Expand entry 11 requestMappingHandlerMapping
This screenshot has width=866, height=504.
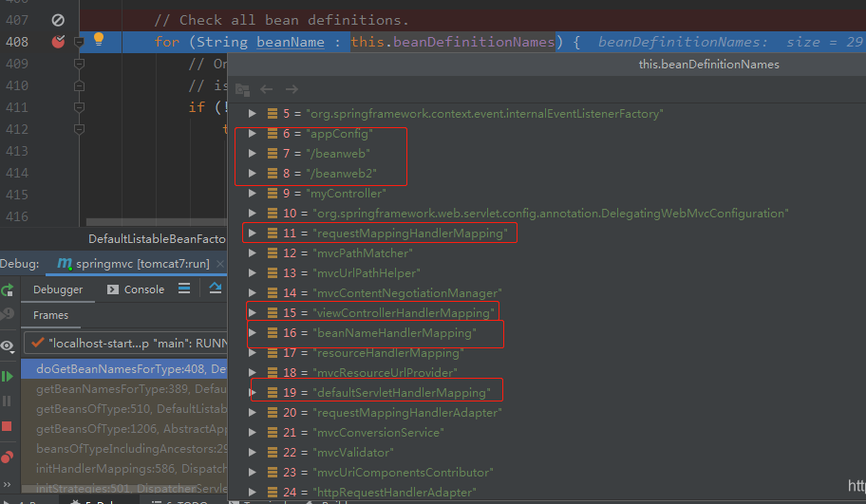tap(253, 233)
